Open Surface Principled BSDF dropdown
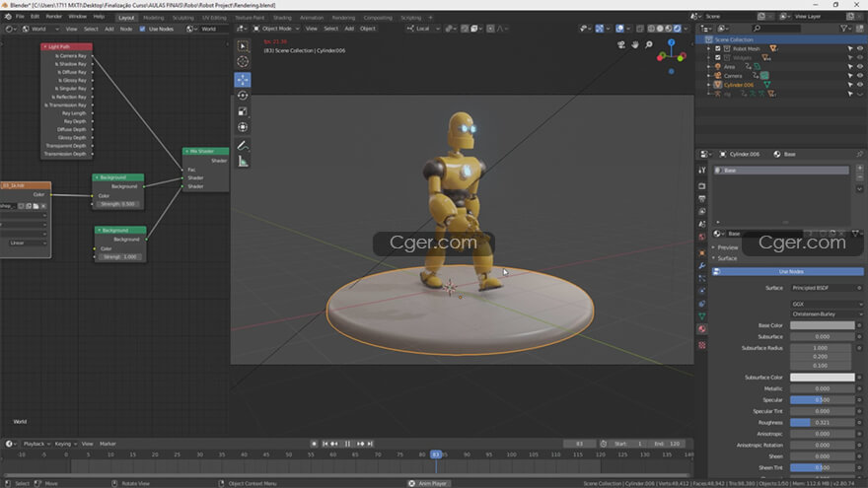This screenshot has height=488, width=868. pos(827,288)
